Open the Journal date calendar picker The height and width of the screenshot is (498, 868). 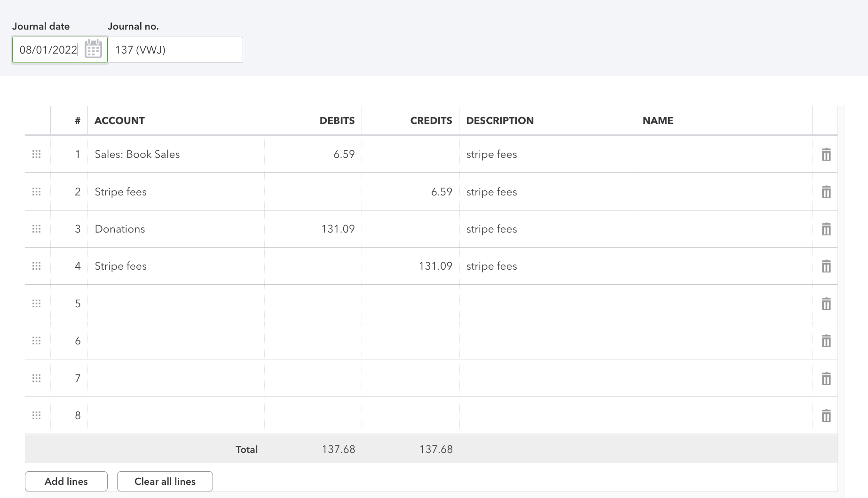(93, 49)
